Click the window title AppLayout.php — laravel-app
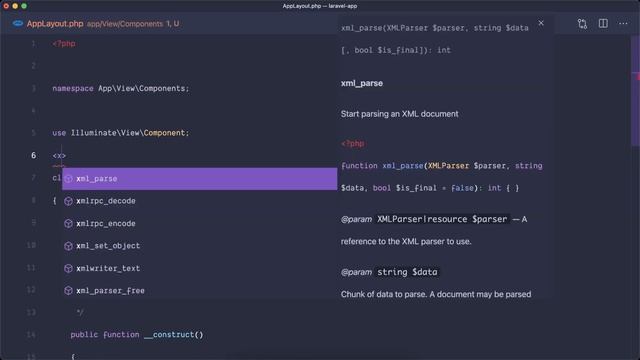 pos(320,6)
